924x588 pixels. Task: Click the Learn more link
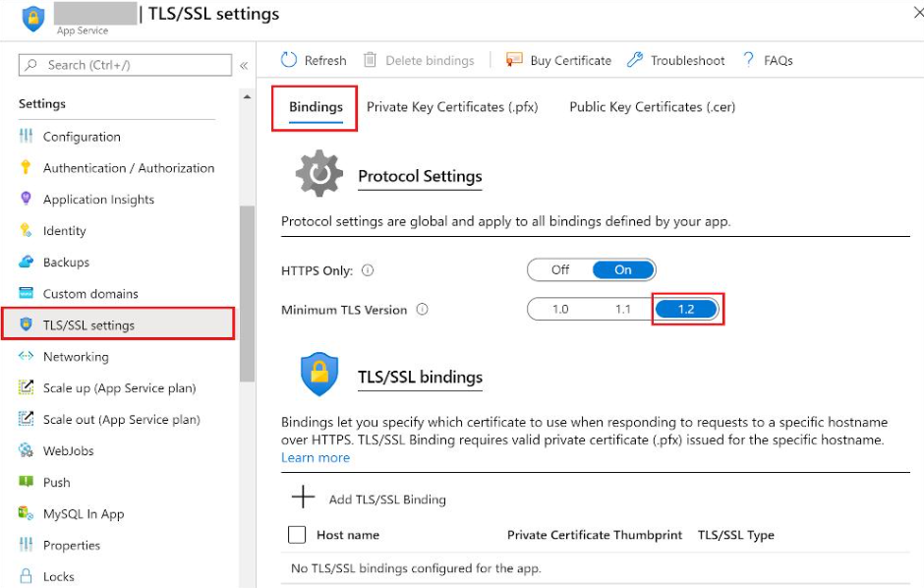(316, 457)
